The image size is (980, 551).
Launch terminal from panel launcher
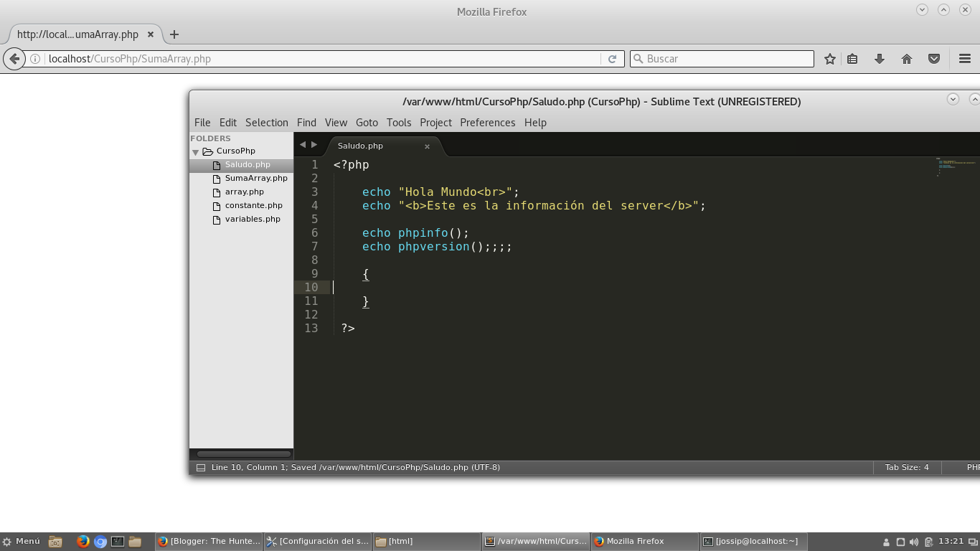pos(118,542)
